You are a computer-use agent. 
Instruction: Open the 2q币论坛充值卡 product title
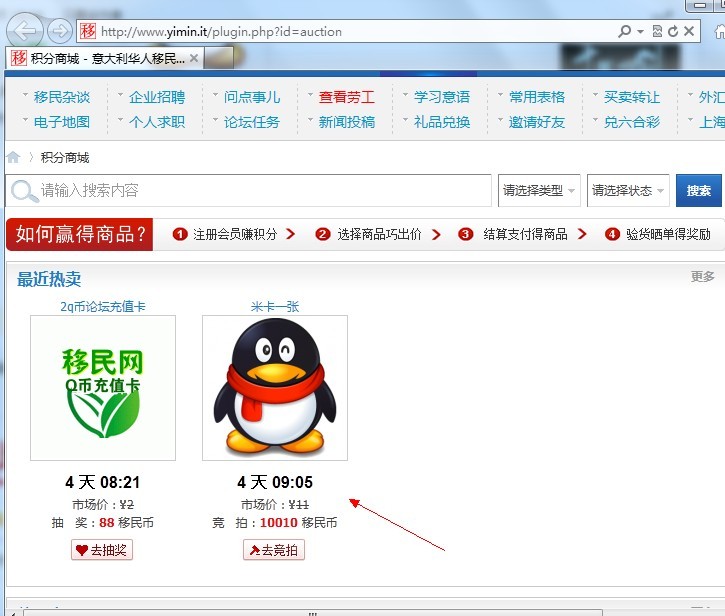pos(103,307)
